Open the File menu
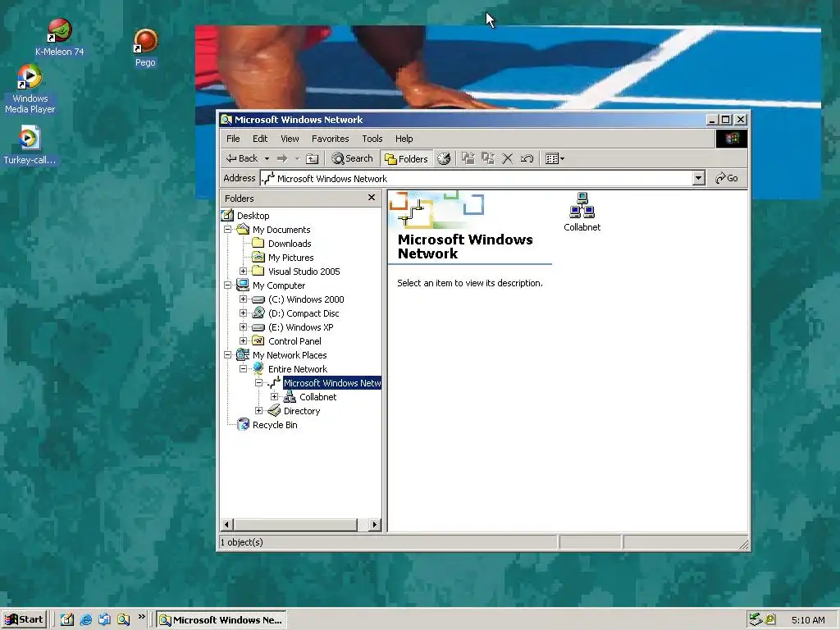Image resolution: width=840 pixels, height=630 pixels. pos(233,139)
